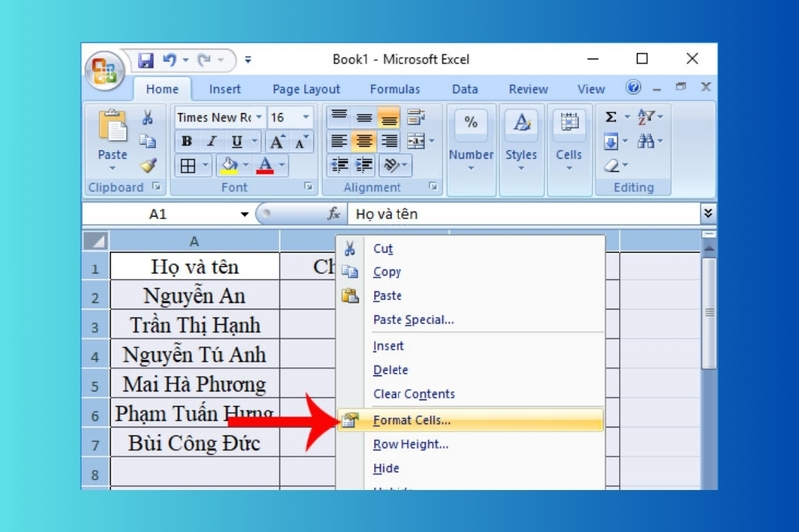
Task: Switch to the Review tab
Action: pyautogui.click(x=528, y=89)
